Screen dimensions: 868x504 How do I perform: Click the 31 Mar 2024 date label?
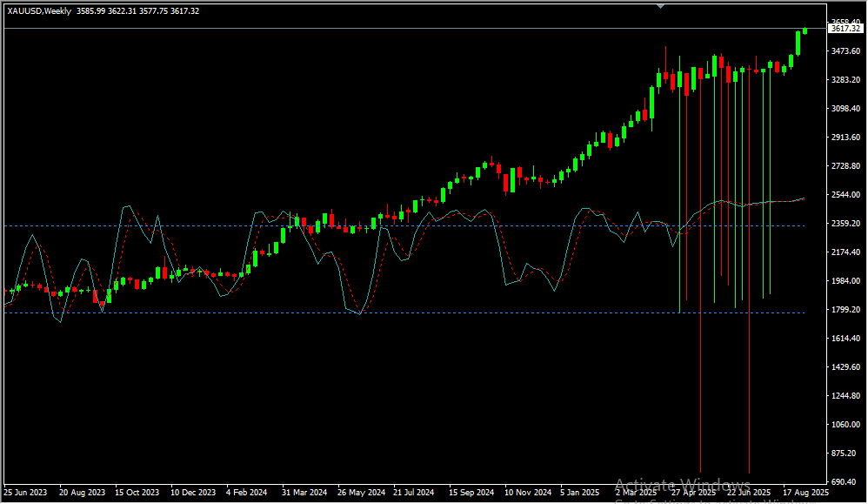pyautogui.click(x=304, y=492)
